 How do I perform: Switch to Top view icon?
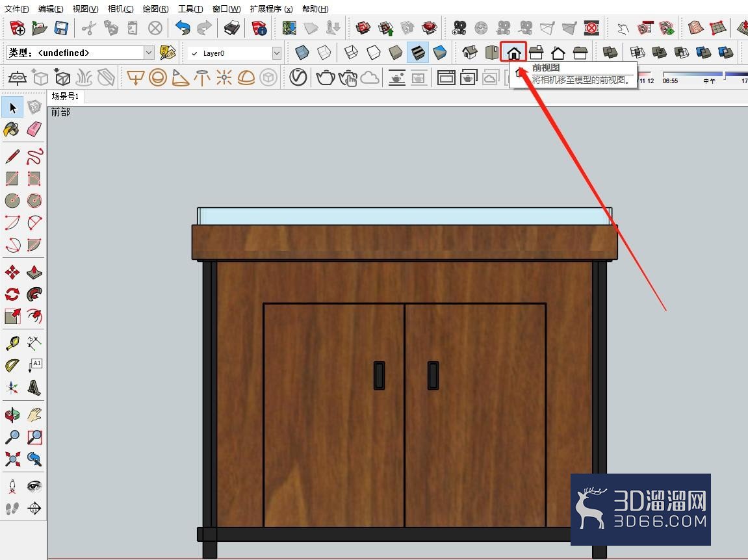491,52
